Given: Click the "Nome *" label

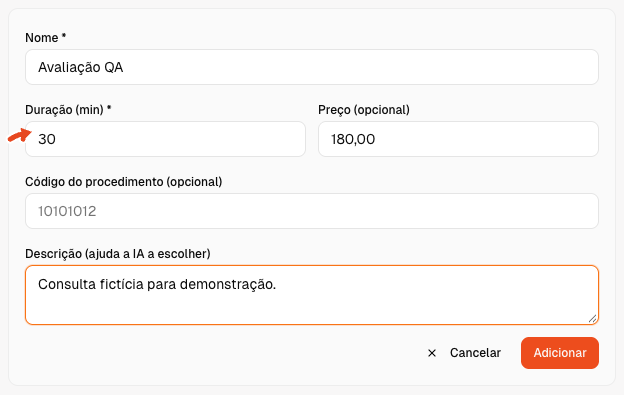Looking at the screenshot, I should (x=45, y=38).
